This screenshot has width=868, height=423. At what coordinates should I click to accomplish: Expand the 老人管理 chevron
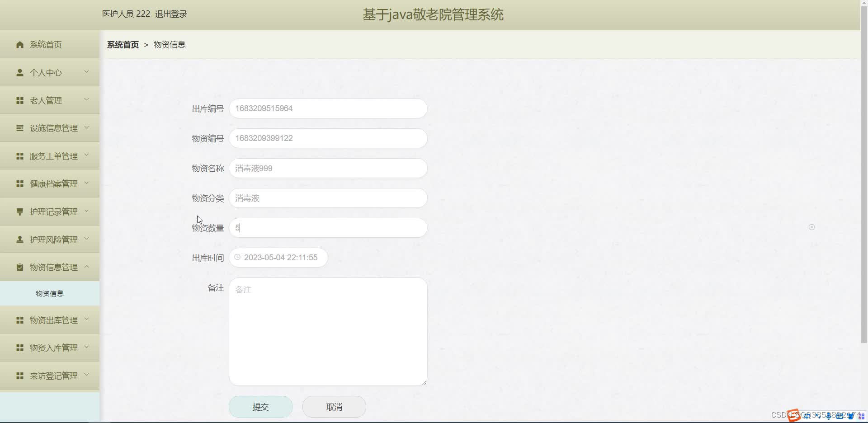tap(86, 100)
